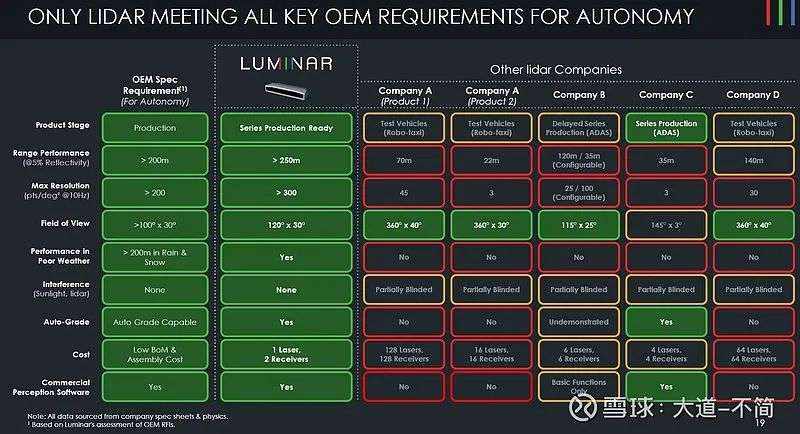The image size is (800, 434).
Task: Click the 'Max Resolution' row label
Action: point(56,190)
